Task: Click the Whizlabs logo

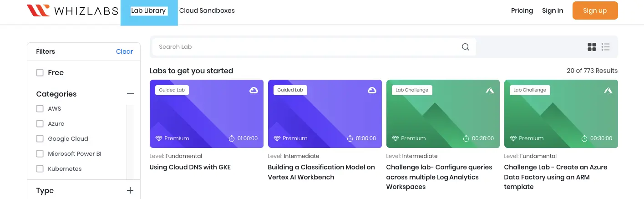Action: (72, 10)
